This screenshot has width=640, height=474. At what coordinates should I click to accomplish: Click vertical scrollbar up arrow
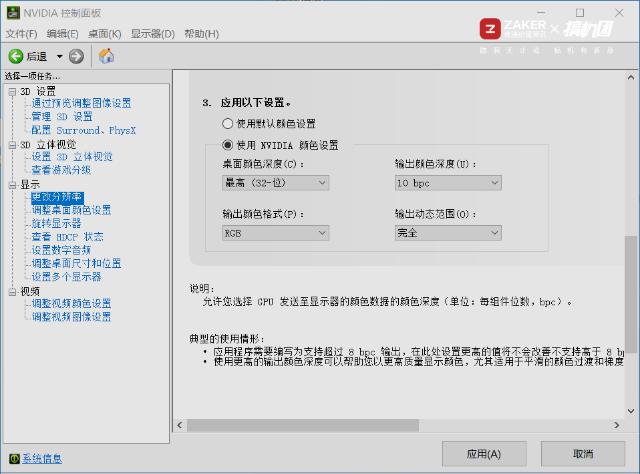click(631, 77)
